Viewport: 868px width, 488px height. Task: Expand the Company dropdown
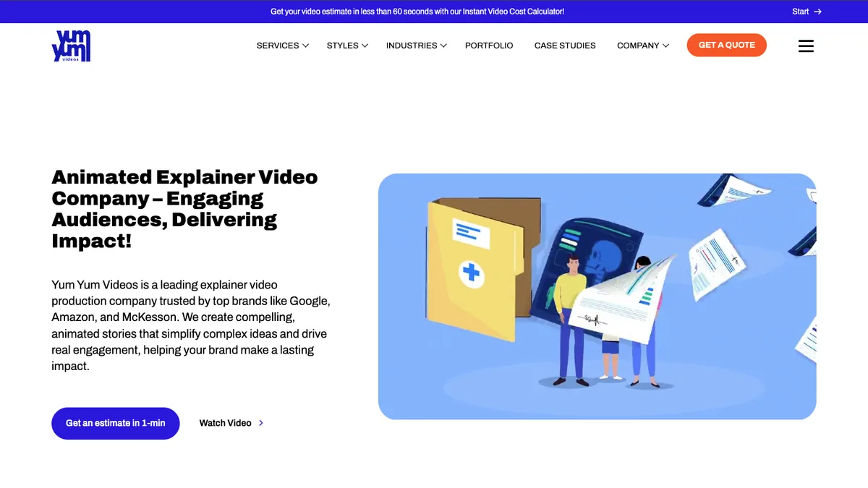pos(643,46)
